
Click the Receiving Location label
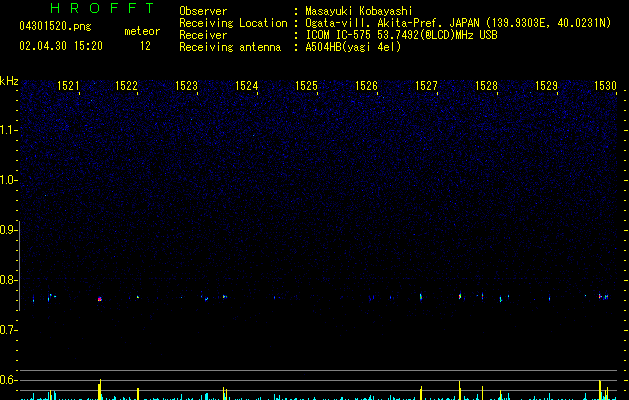click(x=233, y=23)
